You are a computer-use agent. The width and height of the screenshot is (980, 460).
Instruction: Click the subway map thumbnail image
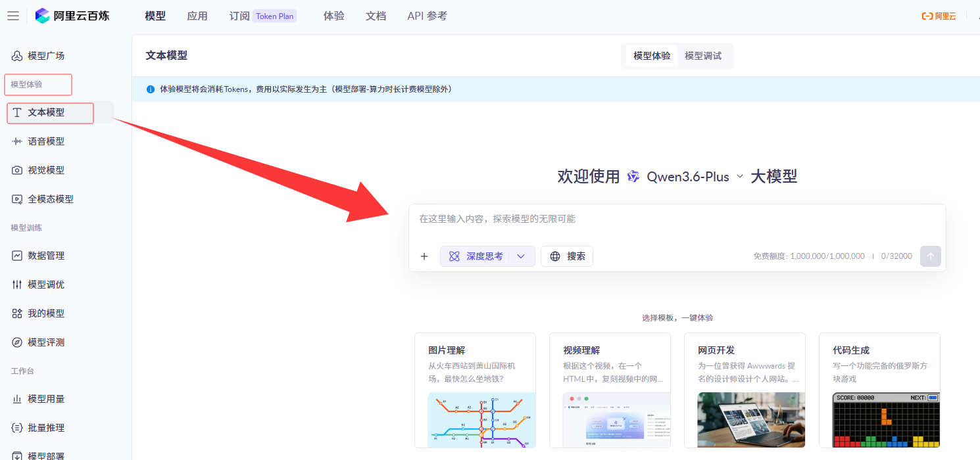tap(482, 420)
